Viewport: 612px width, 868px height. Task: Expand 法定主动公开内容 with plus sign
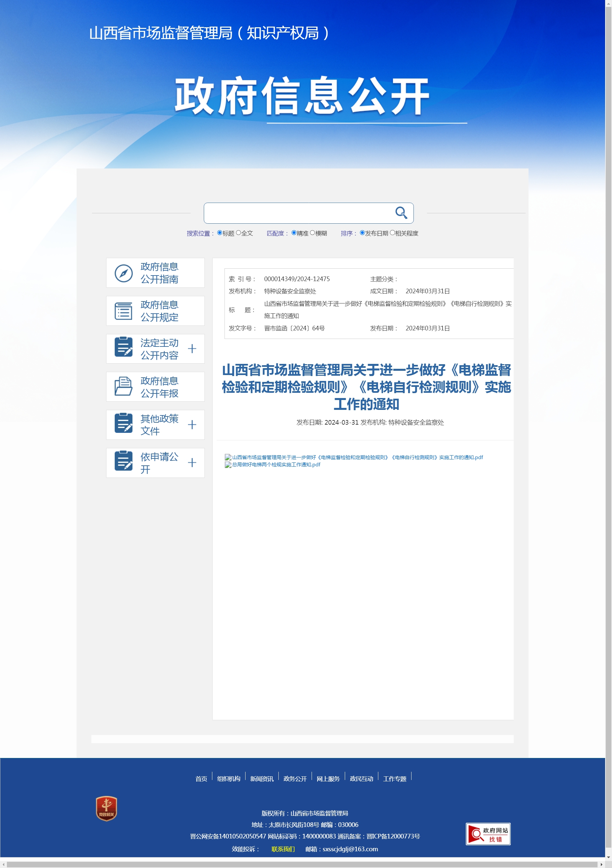[x=192, y=348]
